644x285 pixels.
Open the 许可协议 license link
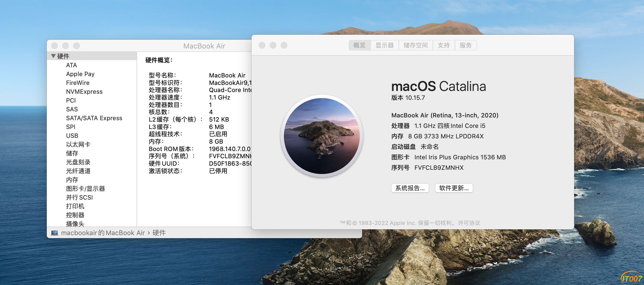[469, 223]
